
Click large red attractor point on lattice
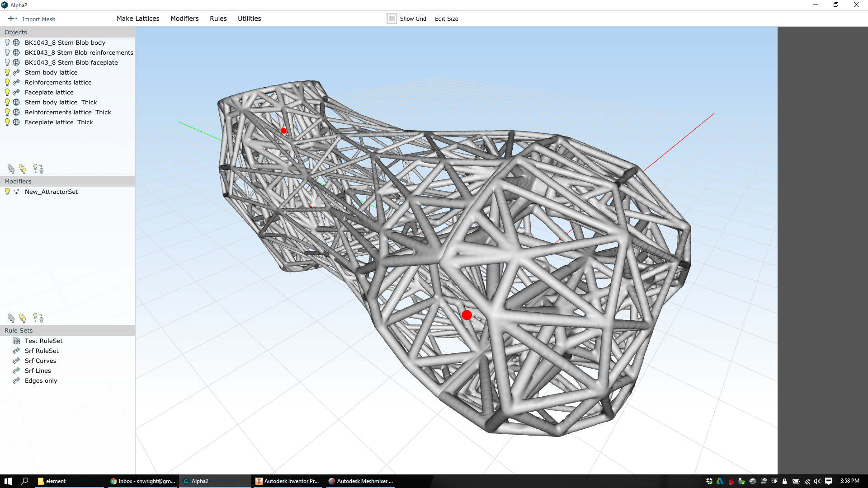pyautogui.click(x=467, y=315)
